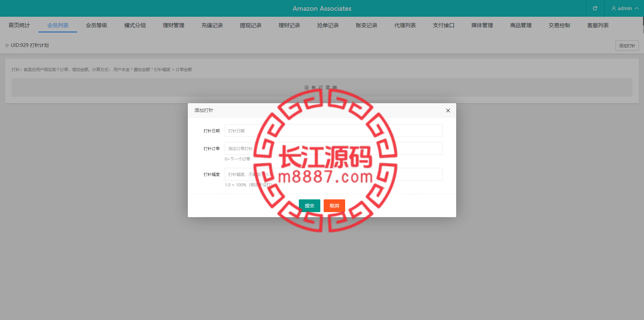Select the 理财管理 tab

(173, 25)
